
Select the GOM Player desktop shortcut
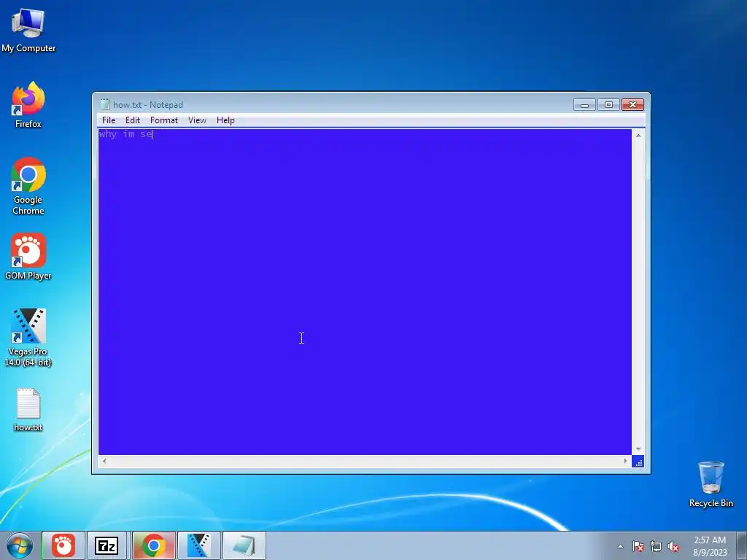[28, 256]
